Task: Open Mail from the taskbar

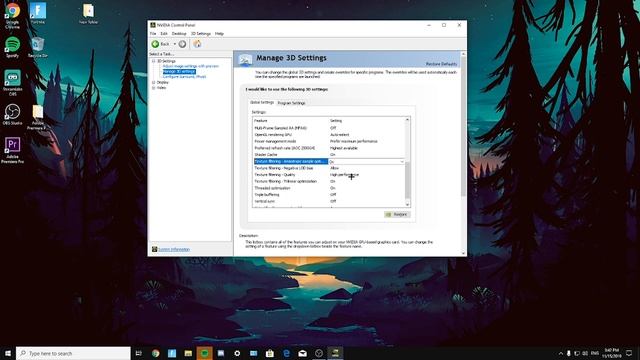Action: 302,353
